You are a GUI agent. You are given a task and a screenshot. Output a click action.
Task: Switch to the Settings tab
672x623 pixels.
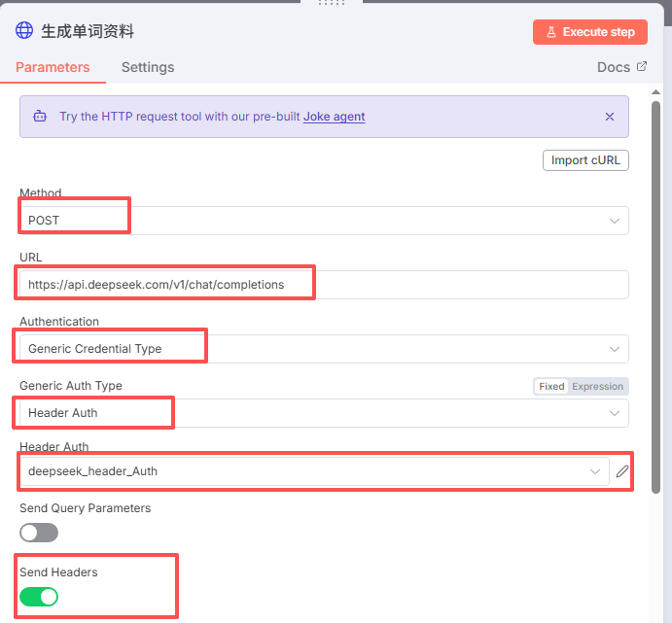148,67
